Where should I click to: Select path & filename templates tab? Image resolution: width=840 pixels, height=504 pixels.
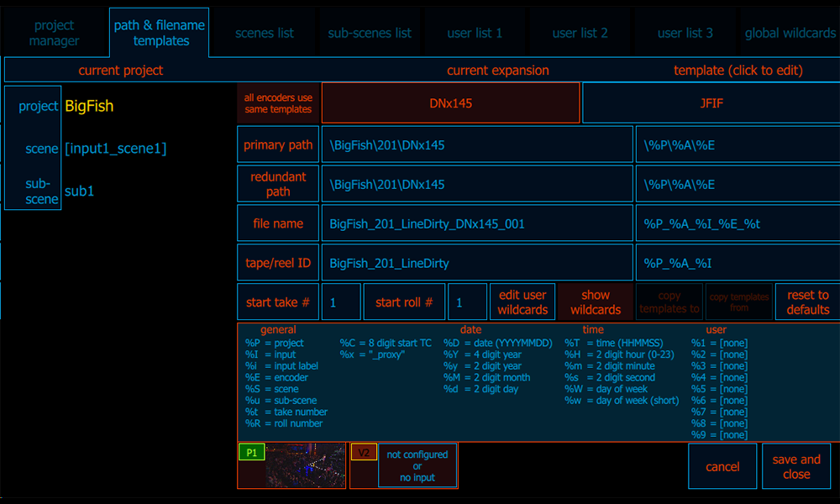[x=159, y=33]
